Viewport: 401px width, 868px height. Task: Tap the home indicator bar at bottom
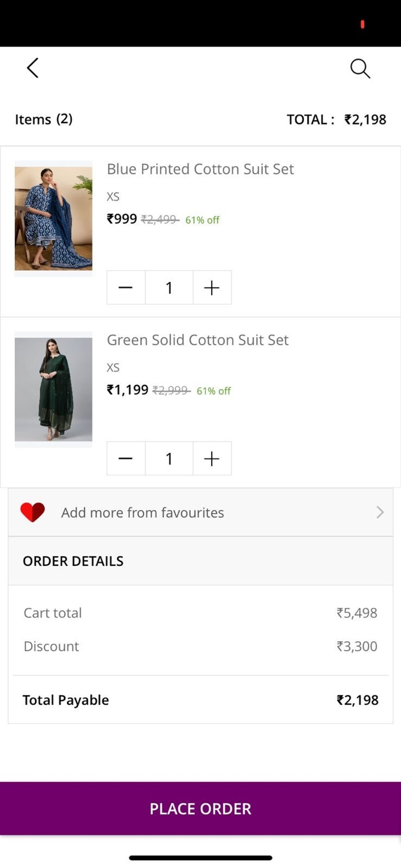[x=200, y=858]
